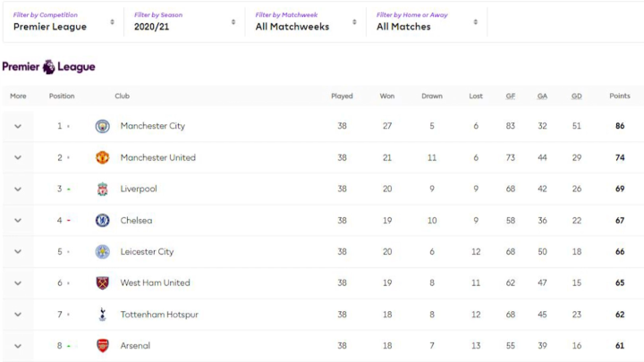Click the Chelsea club crest icon

pyautogui.click(x=102, y=220)
